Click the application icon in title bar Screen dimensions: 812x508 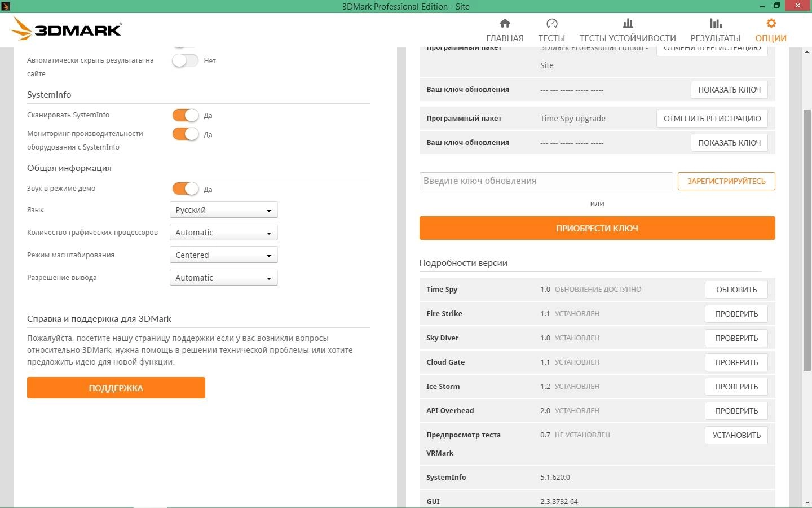point(6,6)
